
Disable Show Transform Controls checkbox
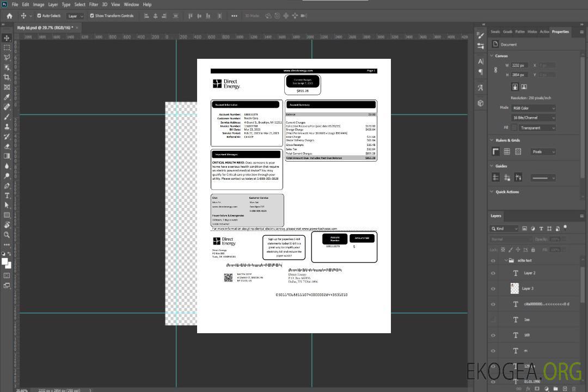point(91,16)
